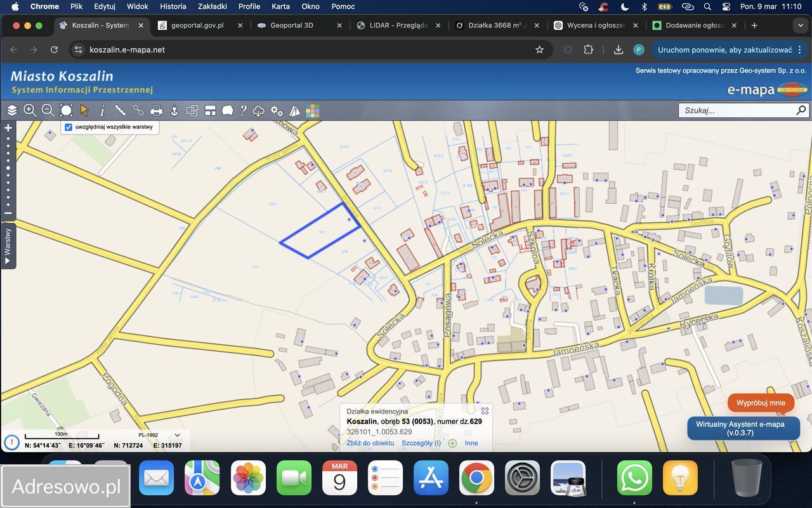Screen dimensions: 812x508
Task: Click the multicolor grid palette icon
Action: tap(313, 110)
